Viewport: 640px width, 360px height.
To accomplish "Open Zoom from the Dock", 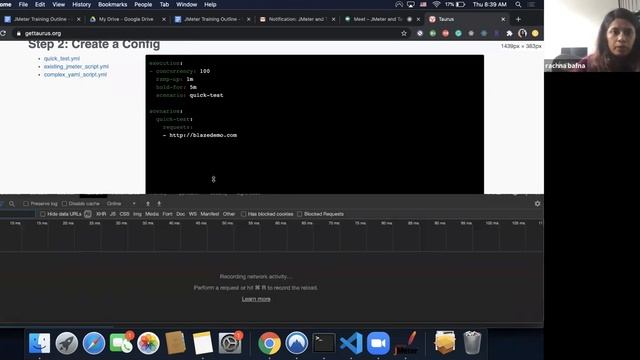I will (378, 343).
